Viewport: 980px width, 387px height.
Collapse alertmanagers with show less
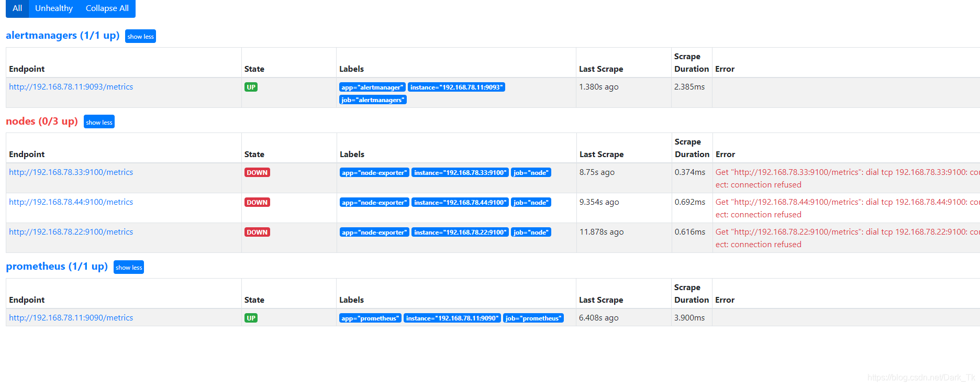[140, 36]
